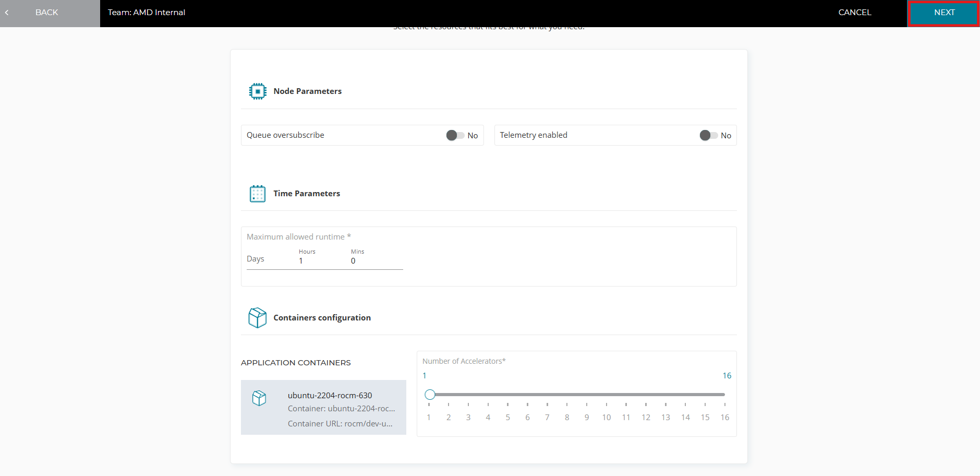Set accelerators slider to 16
Screen dimensions: 980x476
(x=725, y=395)
